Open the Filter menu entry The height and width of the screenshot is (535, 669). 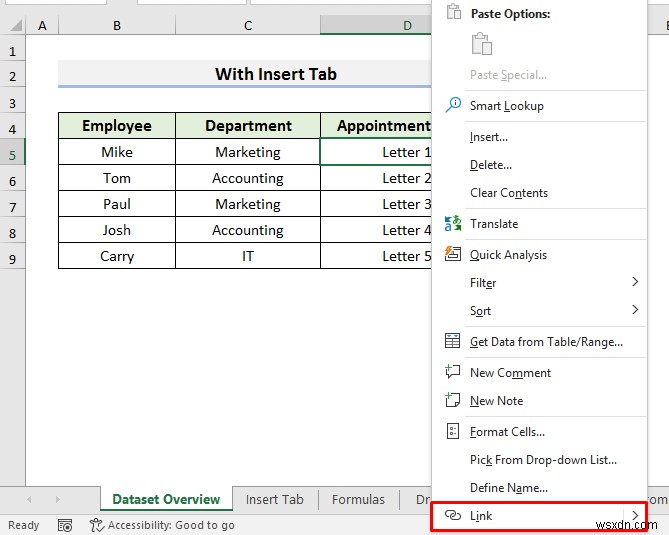[x=539, y=282]
